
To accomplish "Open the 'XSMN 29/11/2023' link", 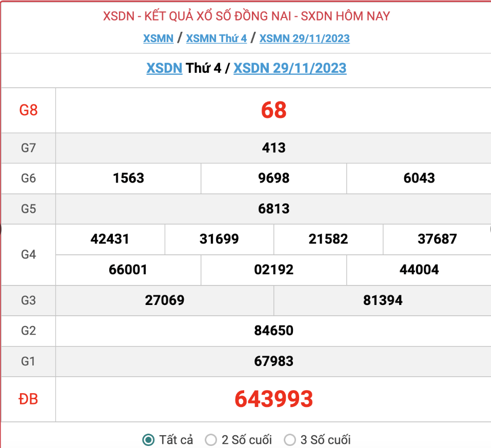I will (x=304, y=38).
